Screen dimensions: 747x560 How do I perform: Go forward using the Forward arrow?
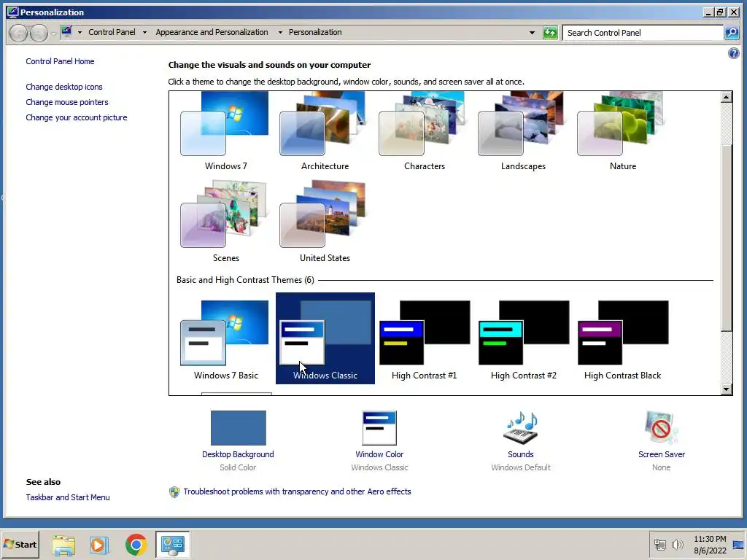39,32
